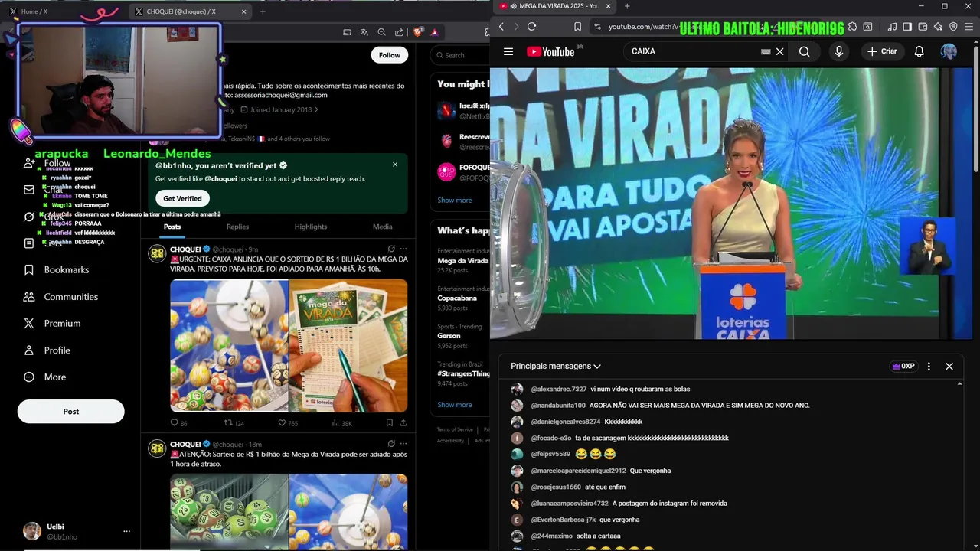Switch to the Media tab
The image size is (980, 551).
(x=383, y=227)
